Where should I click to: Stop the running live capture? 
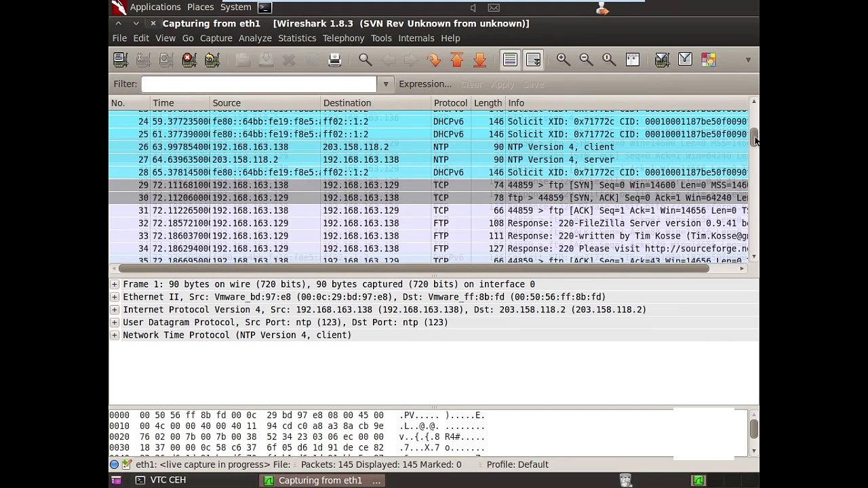click(189, 60)
